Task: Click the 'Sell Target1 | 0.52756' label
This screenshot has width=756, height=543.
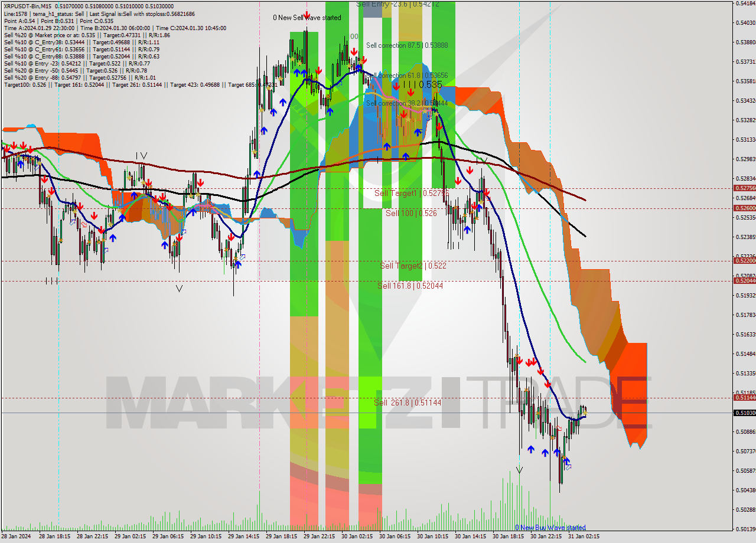Action: (x=412, y=193)
